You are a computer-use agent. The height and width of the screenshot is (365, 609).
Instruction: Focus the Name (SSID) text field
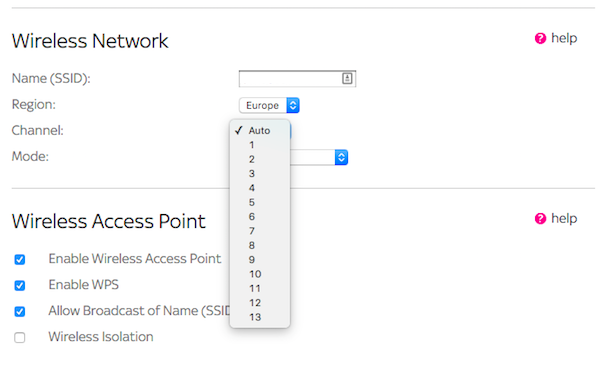coord(297,78)
